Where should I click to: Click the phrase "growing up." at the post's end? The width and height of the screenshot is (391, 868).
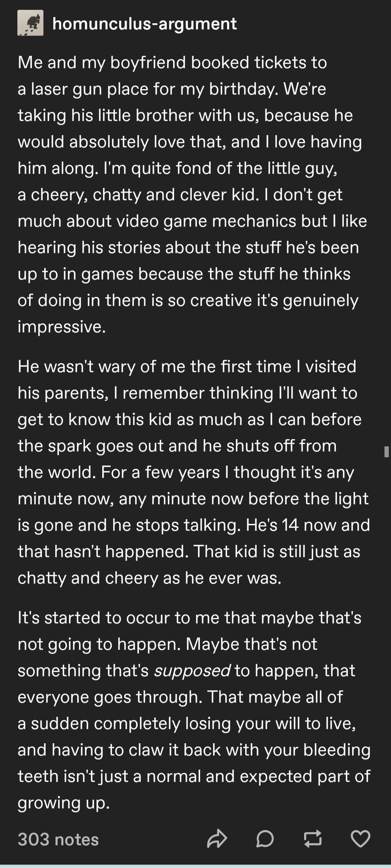[63, 802]
